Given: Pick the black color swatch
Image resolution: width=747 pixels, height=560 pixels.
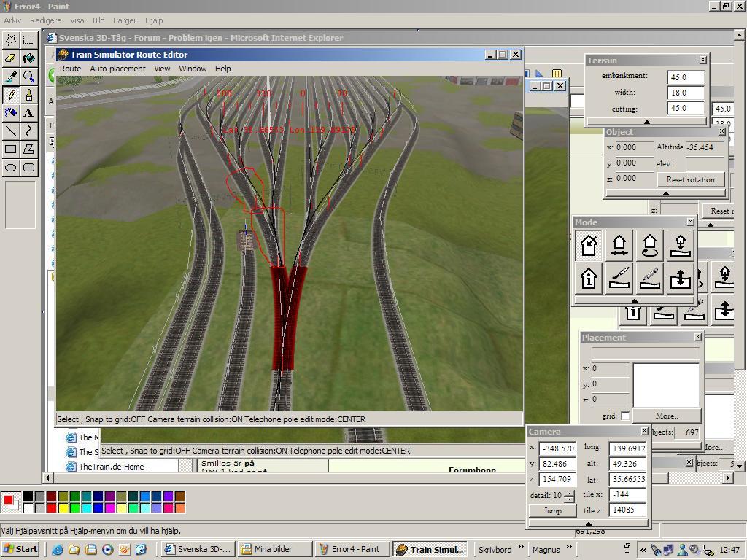Looking at the screenshot, I should (28, 496).
